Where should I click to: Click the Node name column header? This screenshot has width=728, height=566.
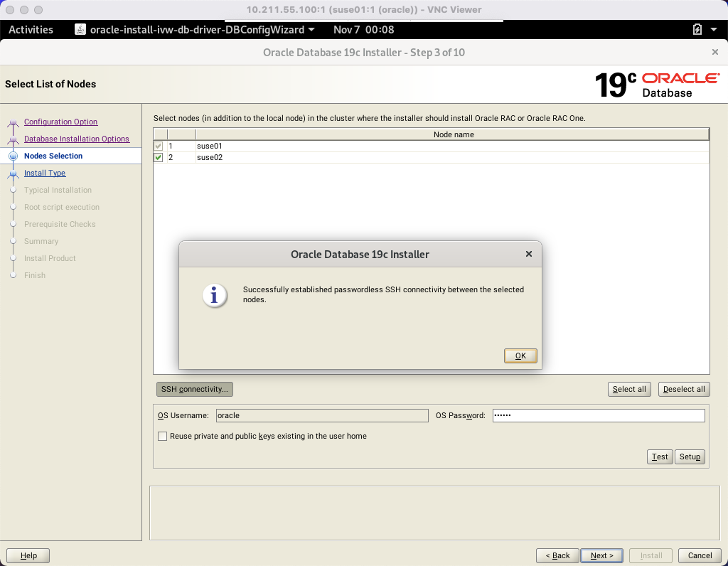(453, 134)
